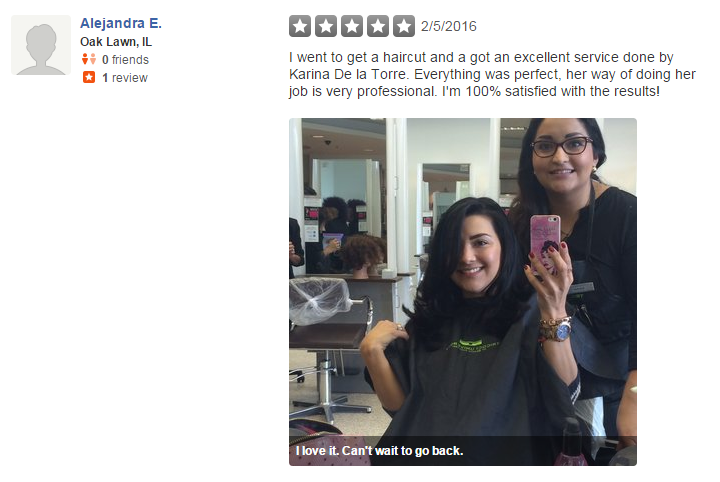
Task: Click the pink phone case in the photo
Action: (545, 242)
